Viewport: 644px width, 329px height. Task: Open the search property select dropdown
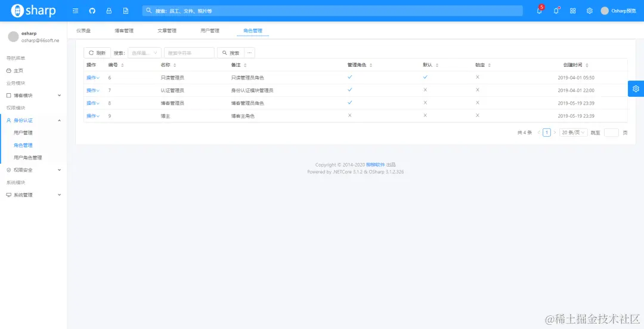144,53
